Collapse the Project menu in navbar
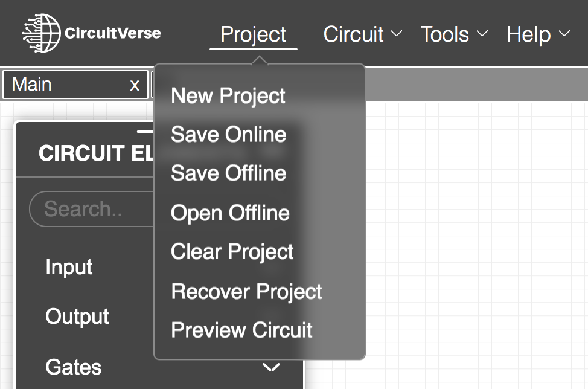This screenshot has height=389, width=588. click(254, 34)
